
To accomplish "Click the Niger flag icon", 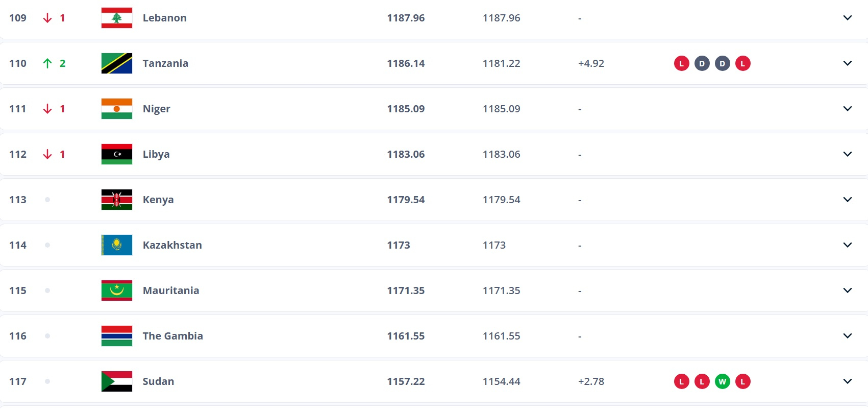I will 117,109.
